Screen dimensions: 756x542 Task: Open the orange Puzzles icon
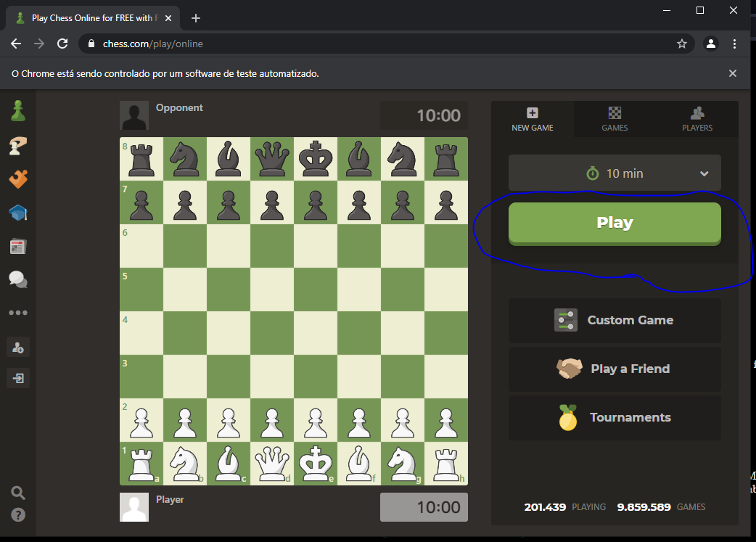tap(18, 179)
